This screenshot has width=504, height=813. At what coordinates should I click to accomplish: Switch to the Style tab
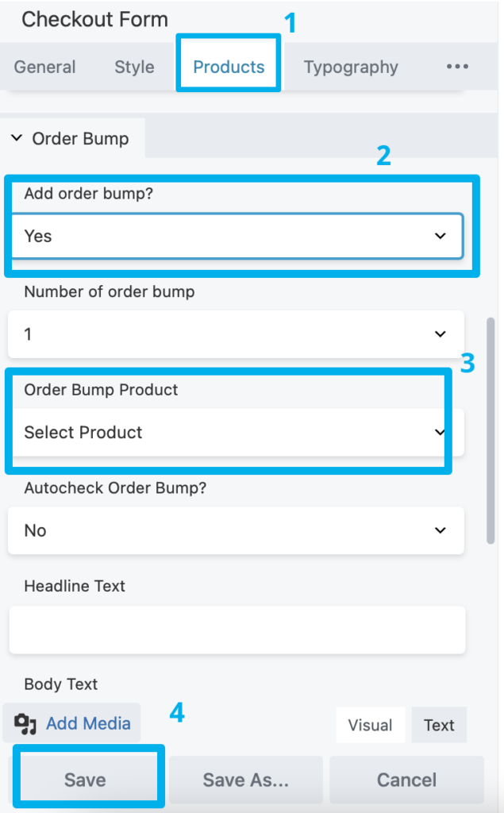coord(133,67)
